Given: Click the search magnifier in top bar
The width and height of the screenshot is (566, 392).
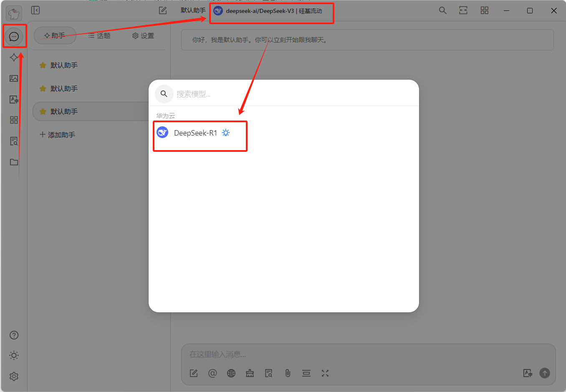Looking at the screenshot, I should [443, 10].
